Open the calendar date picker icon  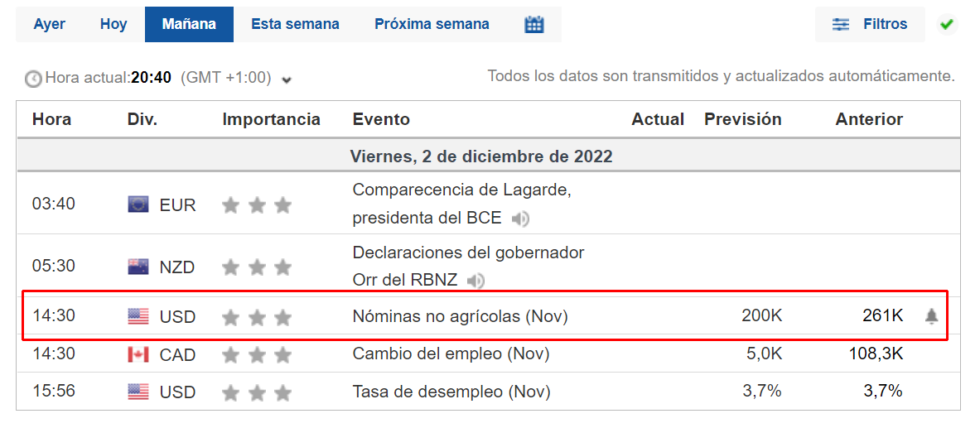534,25
